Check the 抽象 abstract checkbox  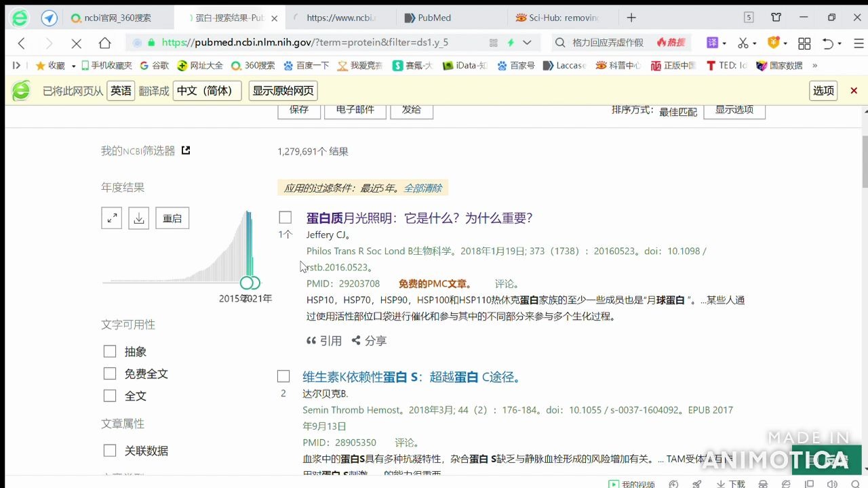click(x=110, y=351)
